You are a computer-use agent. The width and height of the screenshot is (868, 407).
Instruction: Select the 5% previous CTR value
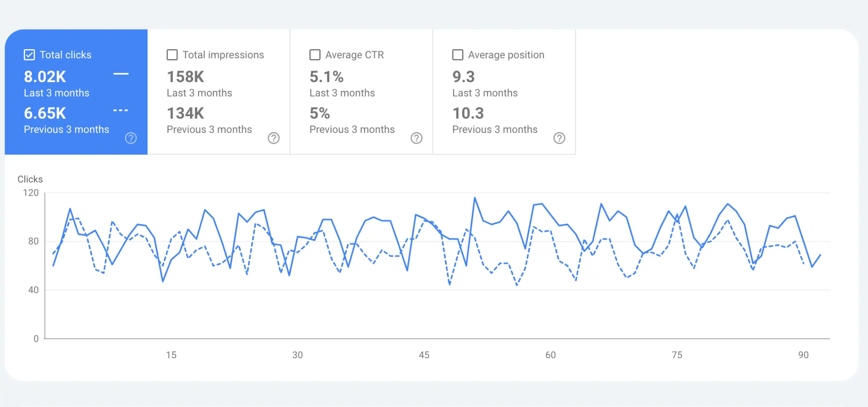point(320,113)
